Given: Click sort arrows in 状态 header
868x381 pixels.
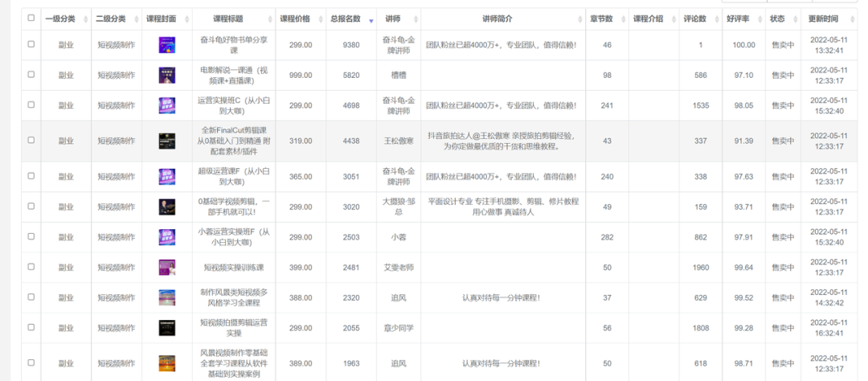Looking at the screenshot, I should 795,19.
